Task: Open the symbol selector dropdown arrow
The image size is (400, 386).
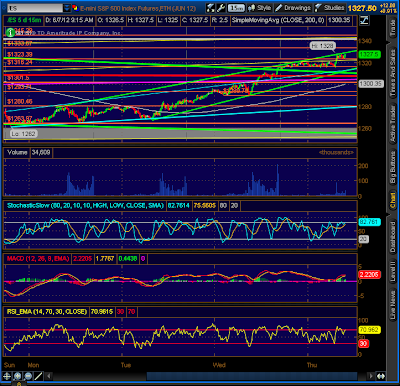Action: point(67,8)
